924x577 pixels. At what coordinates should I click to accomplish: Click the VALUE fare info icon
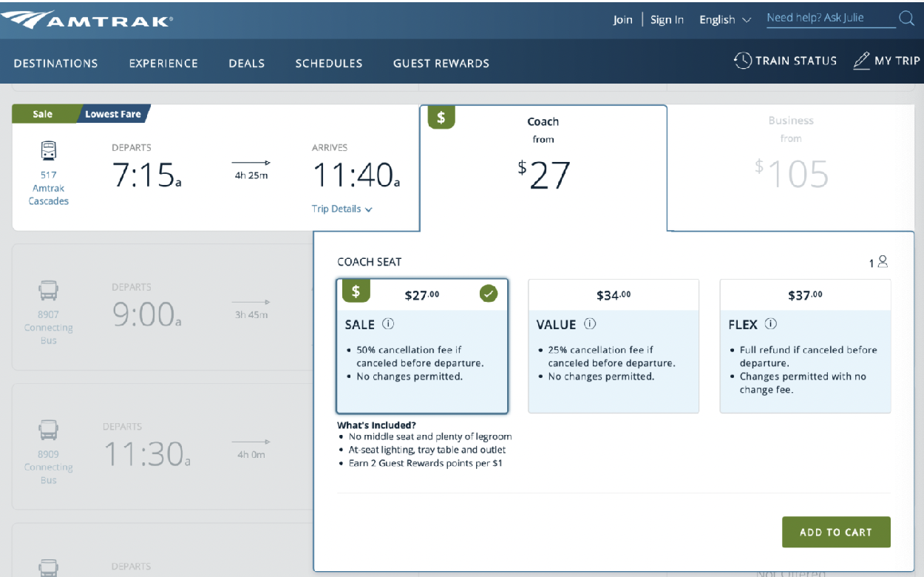click(x=590, y=324)
